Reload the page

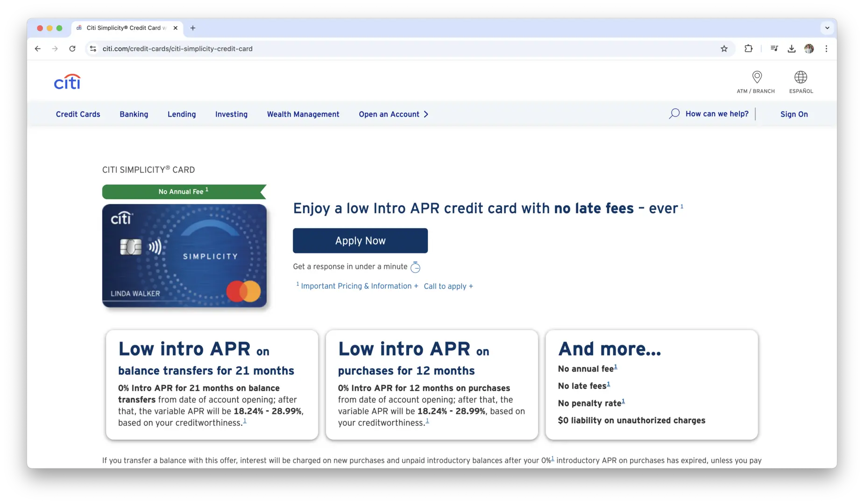(x=72, y=49)
